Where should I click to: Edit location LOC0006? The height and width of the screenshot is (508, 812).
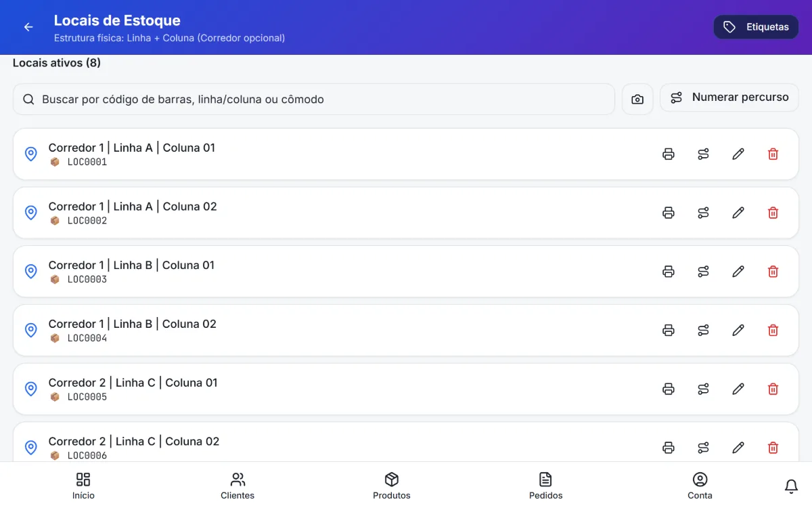click(738, 448)
